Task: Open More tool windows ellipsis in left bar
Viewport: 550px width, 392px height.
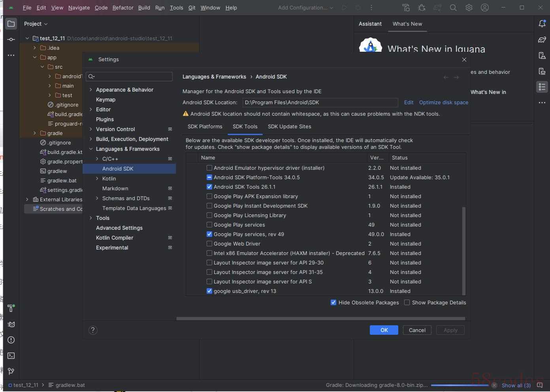Action: (x=11, y=55)
